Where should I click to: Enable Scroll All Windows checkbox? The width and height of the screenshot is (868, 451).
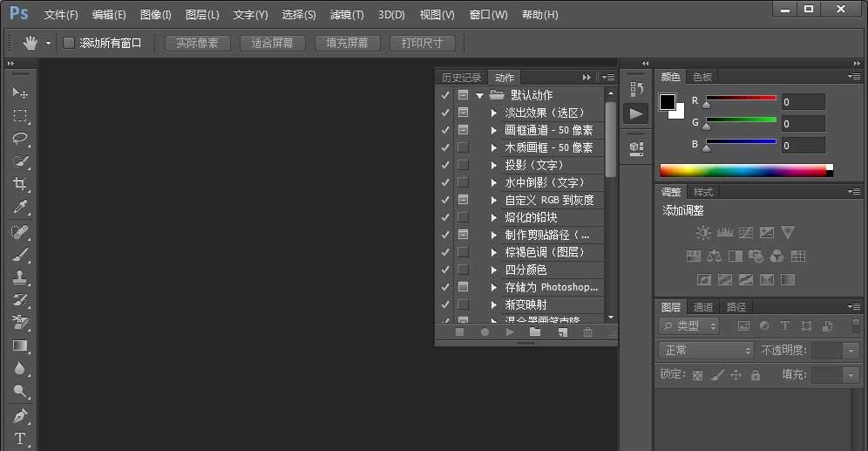pos(69,43)
